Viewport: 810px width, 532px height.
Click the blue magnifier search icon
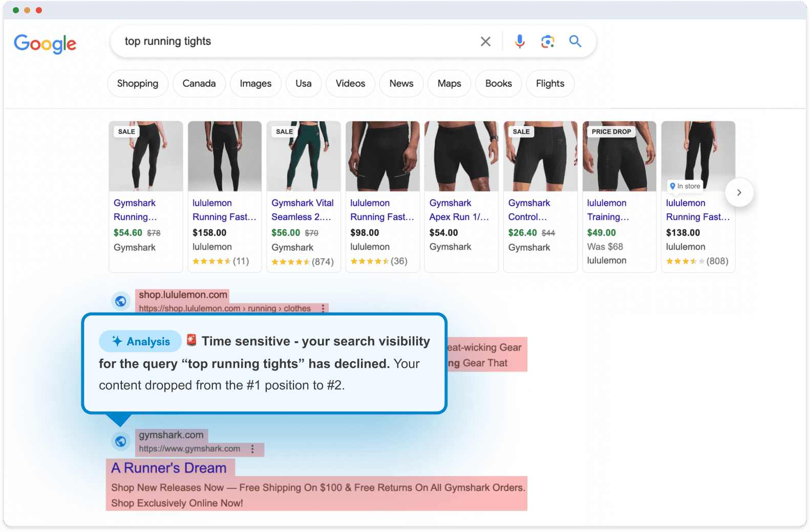575,41
